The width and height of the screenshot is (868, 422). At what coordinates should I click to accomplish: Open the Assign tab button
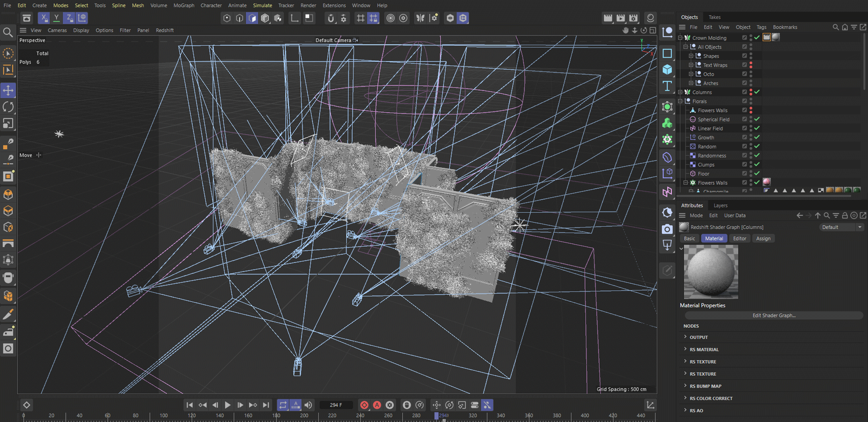click(763, 238)
